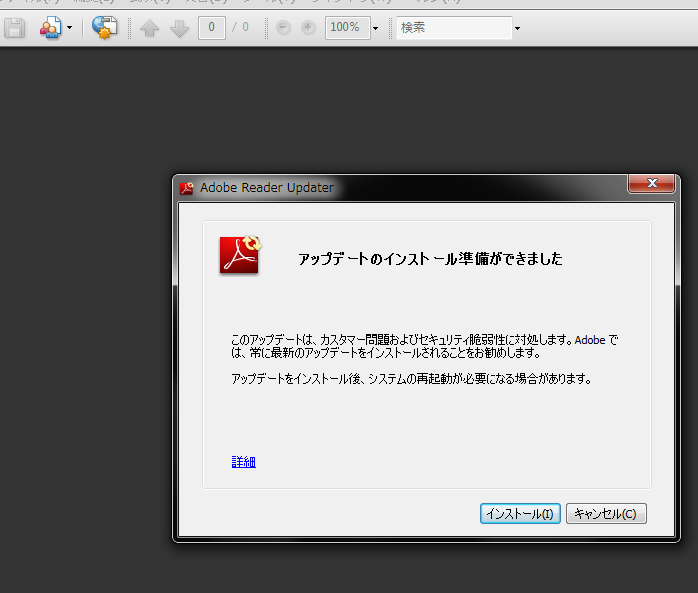The image size is (698, 593).
Task: Click the text about システムの再起動
Action: pos(411,379)
